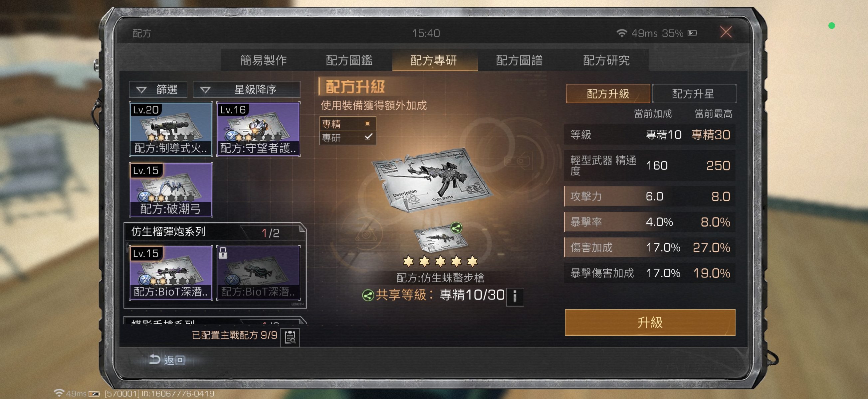This screenshot has width=868, height=399.
Task: Open the configured main-battle recipe list icon
Action: 290,337
